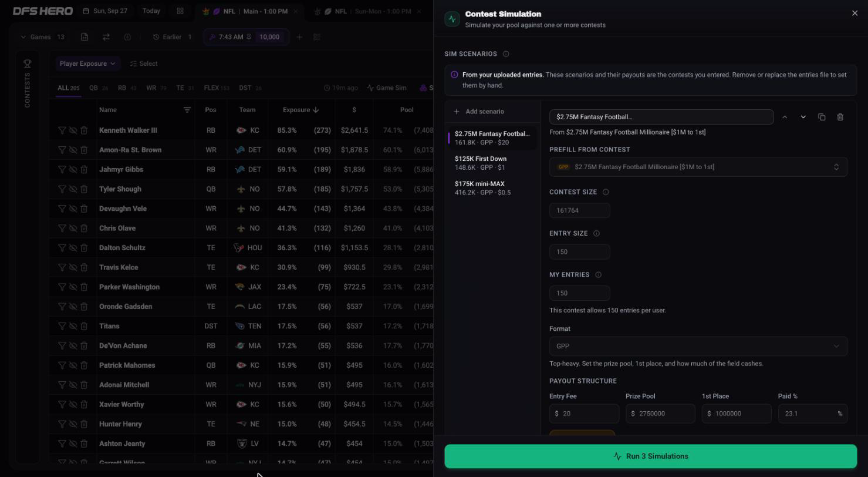868x477 pixels.
Task: Click the Entry Size input field
Action: point(580,252)
